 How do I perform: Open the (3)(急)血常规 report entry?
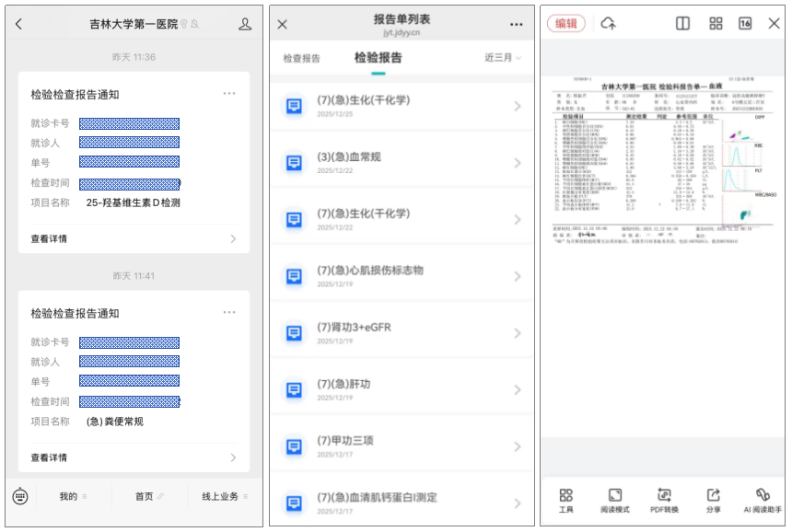click(402, 163)
